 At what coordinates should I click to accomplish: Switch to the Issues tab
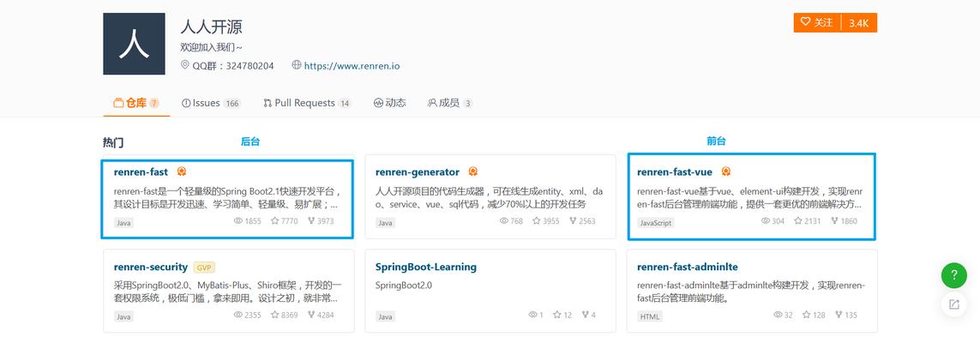pyautogui.click(x=211, y=103)
